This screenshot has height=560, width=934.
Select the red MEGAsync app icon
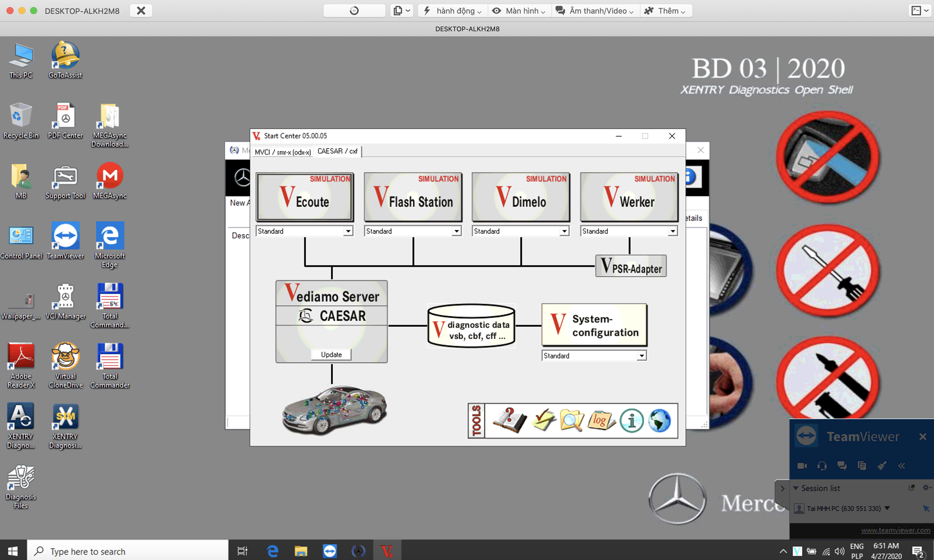tap(109, 181)
